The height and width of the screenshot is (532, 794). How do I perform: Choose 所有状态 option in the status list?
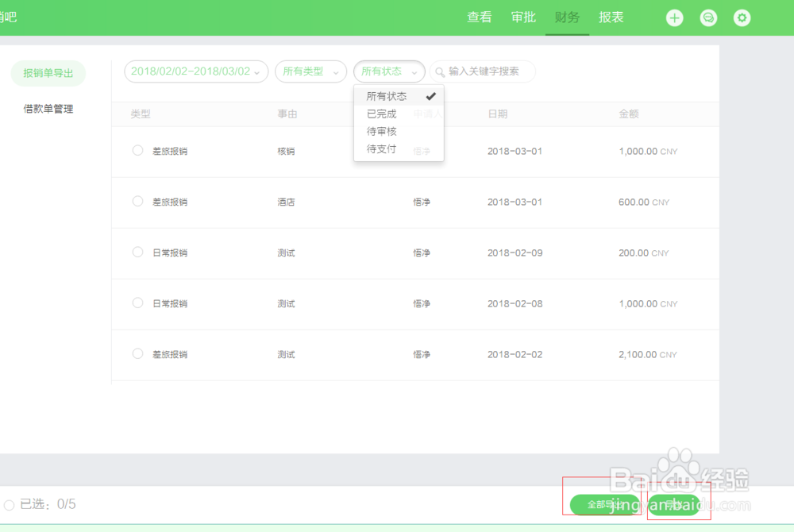click(x=399, y=96)
